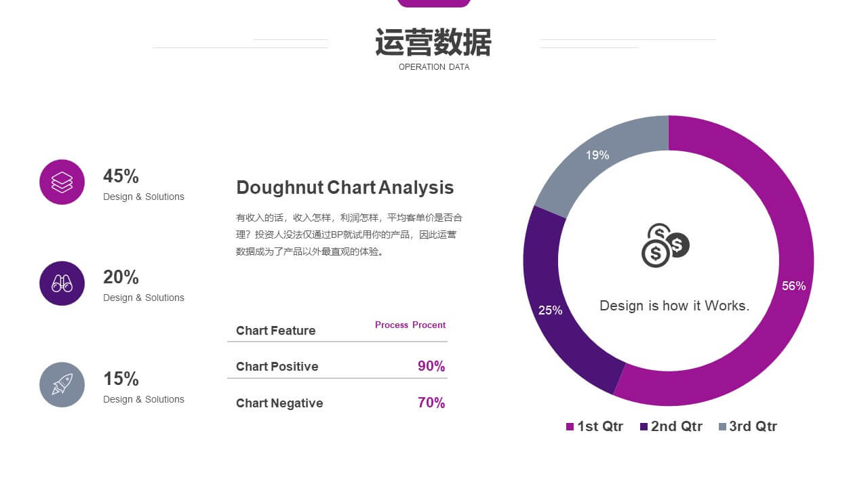868x488 pixels.
Task: Select the 45% statistic text
Action: tap(121, 176)
